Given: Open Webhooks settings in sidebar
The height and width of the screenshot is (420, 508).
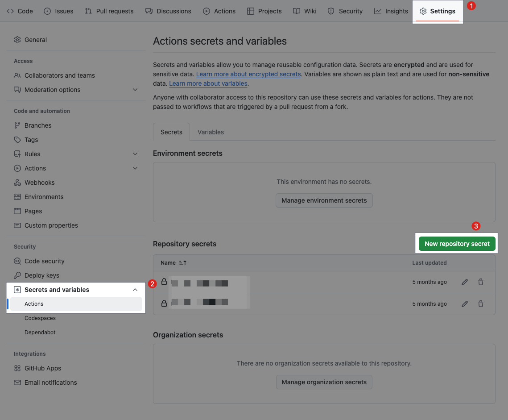Looking at the screenshot, I should click(x=39, y=183).
